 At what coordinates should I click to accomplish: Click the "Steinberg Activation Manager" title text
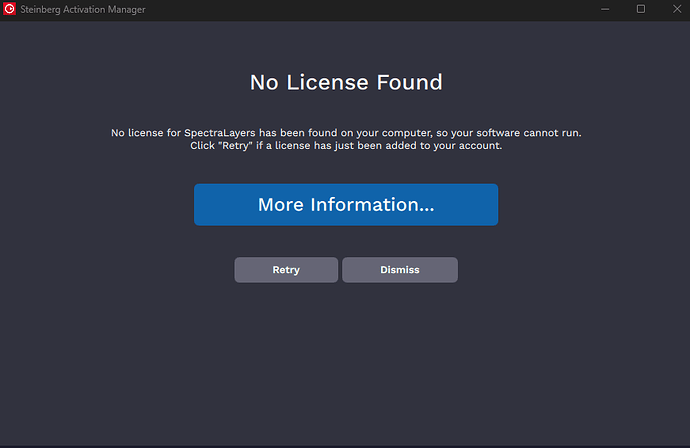83,9
